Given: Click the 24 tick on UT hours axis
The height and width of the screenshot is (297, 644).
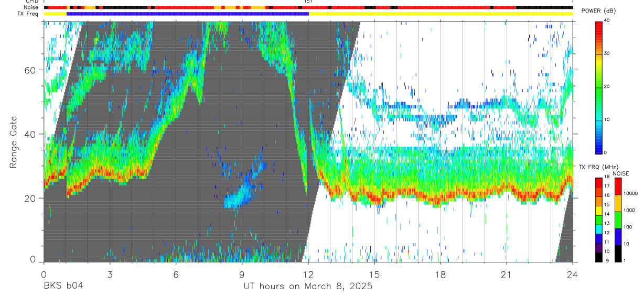Looking at the screenshot, I should [573, 274].
